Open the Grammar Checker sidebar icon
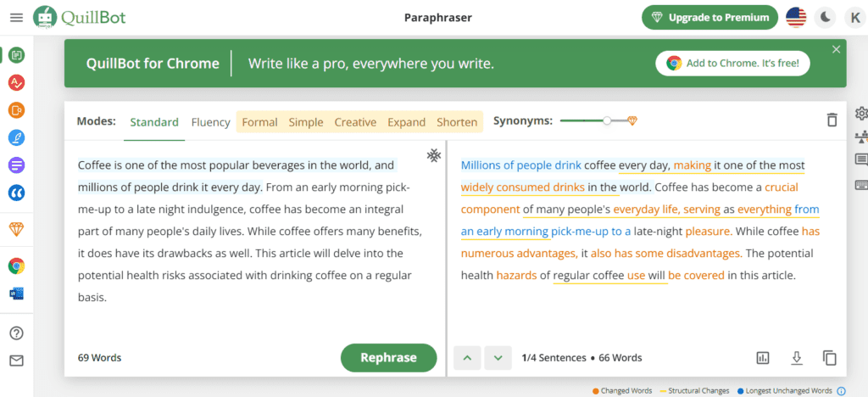868x397 pixels. coord(17,83)
